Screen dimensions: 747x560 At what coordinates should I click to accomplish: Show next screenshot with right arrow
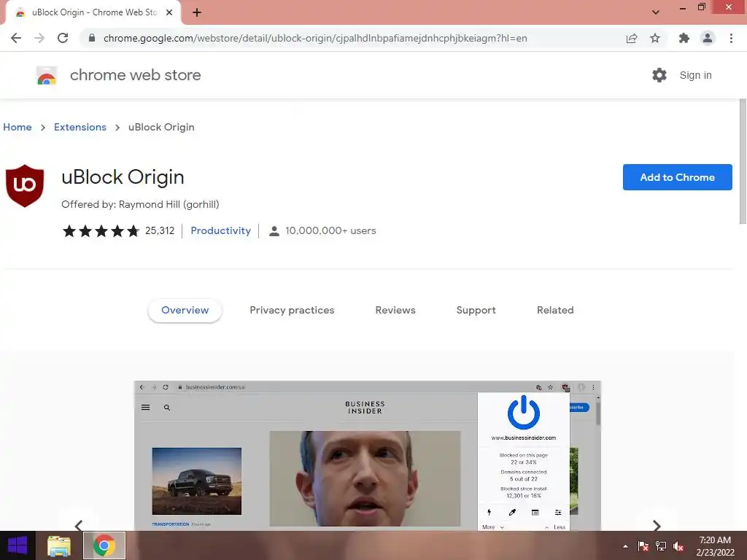(657, 525)
